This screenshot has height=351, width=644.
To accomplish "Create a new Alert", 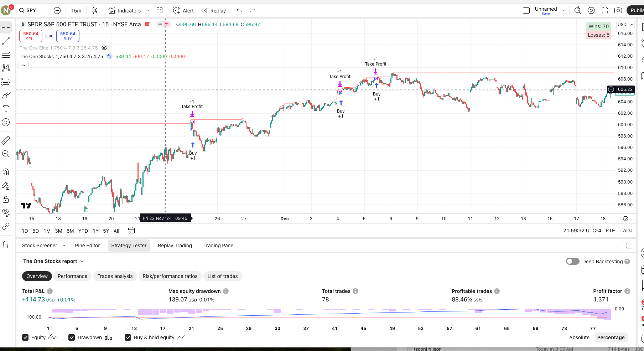I will click(x=183, y=10).
